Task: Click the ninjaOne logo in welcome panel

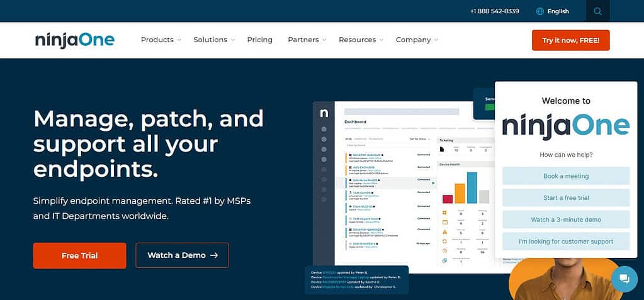Action: click(565, 126)
